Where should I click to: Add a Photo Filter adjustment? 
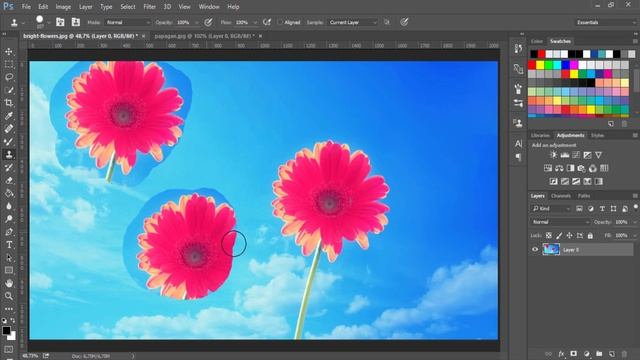(582, 168)
